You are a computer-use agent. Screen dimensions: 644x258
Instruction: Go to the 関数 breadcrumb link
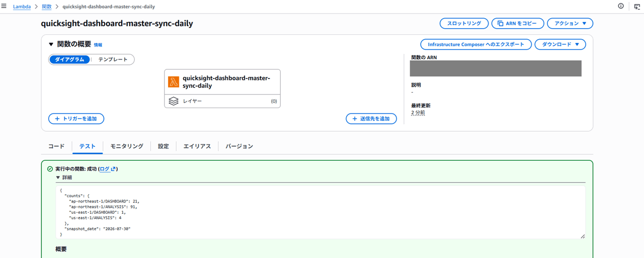[46, 7]
